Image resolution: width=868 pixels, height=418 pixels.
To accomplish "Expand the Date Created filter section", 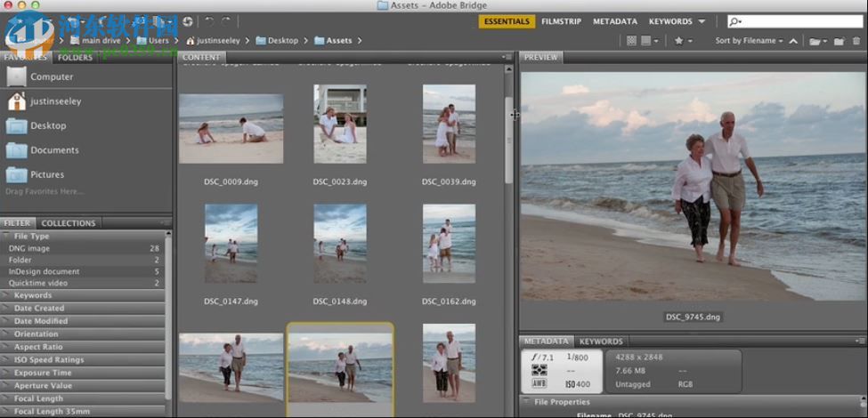I will coord(6,308).
